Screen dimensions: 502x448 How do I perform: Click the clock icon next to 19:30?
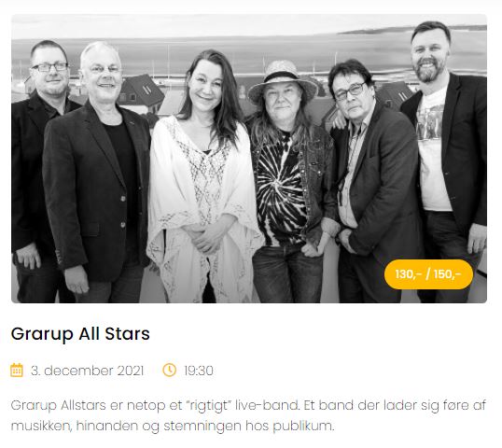170,370
